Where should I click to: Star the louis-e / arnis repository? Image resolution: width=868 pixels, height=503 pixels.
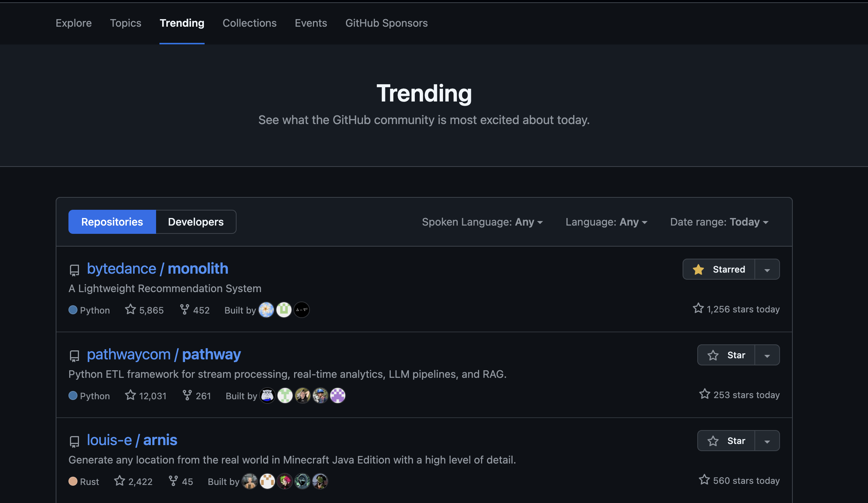point(726,441)
